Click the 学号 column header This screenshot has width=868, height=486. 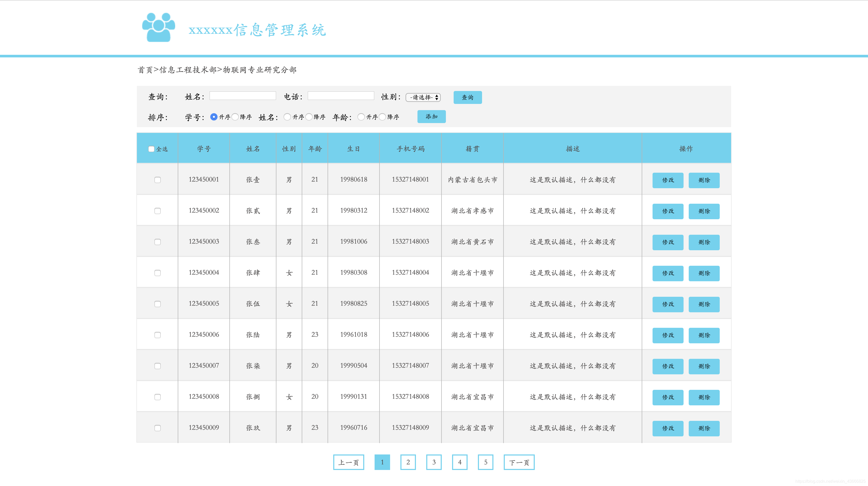pyautogui.click(x=204, y=149)
